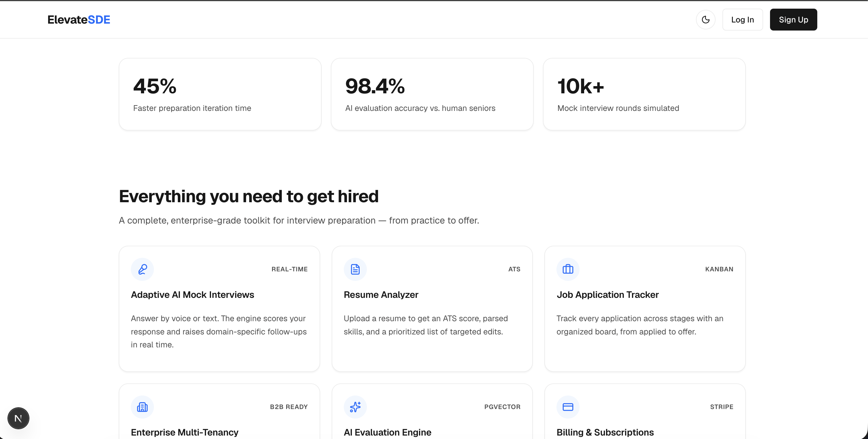Click the 'Track every application across stages' description
868x439 pixels.
(x=640, y=325)
